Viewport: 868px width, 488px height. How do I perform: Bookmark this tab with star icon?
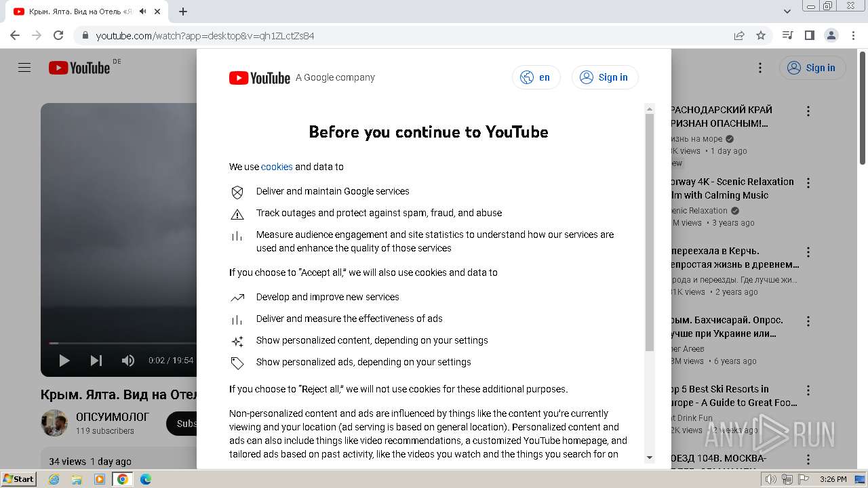761,36
